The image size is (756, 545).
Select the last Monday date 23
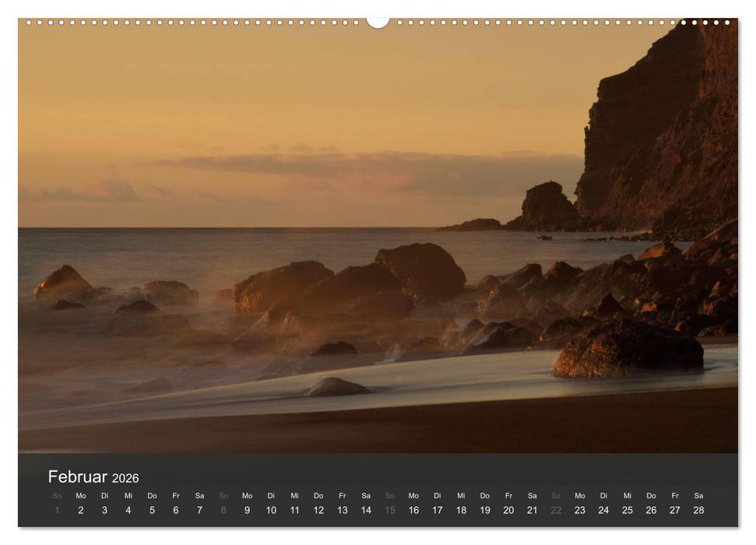tap(581, 509)
